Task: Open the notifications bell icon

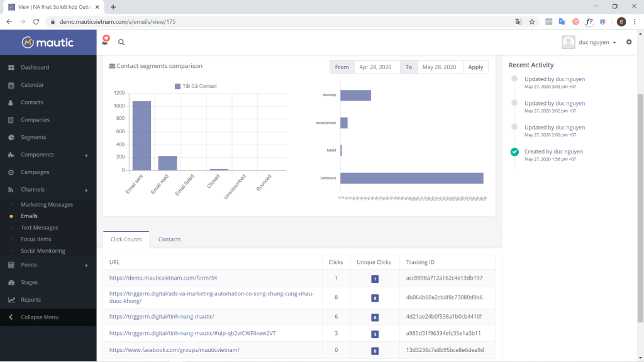Action: point(105,41)
